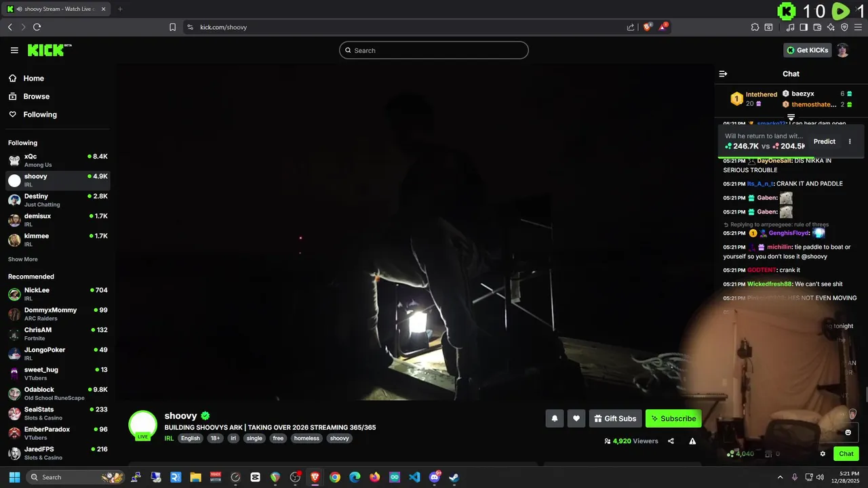The image size is (868, 488).
Task: Click the Kick search field
Action: tap(434, 50)
